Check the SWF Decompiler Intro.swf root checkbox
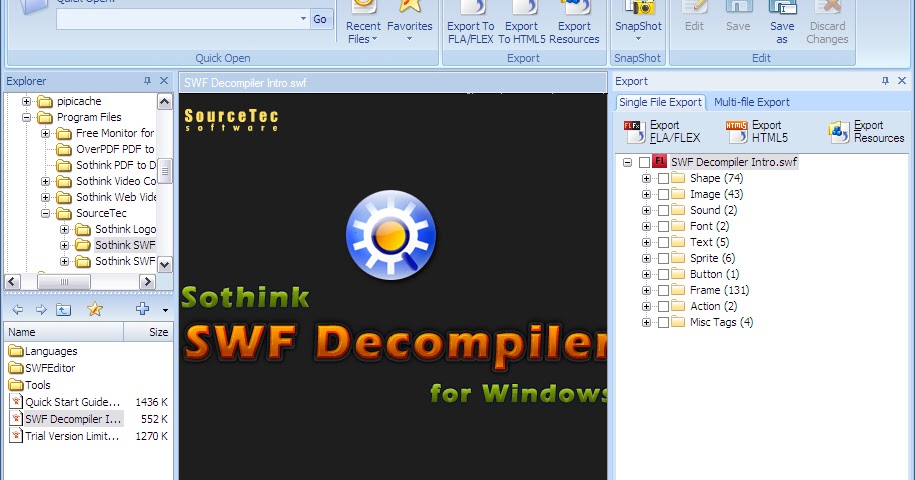The height and width of the screenshot is (480, 915). (x=644, y=162)
